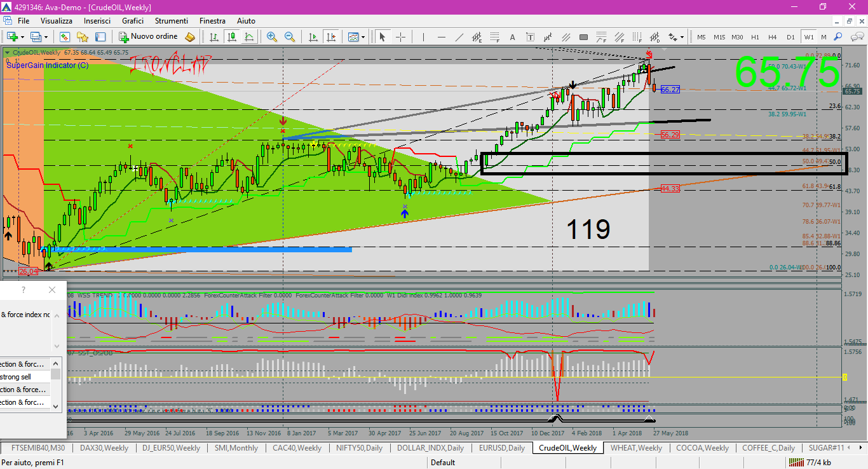The image size is (868, 469).
Task: Select the crosshair tool
Action: pos(401,36)
